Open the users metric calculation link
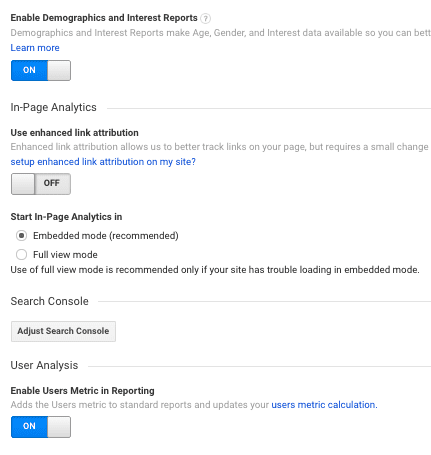 (x=324, y=405)
